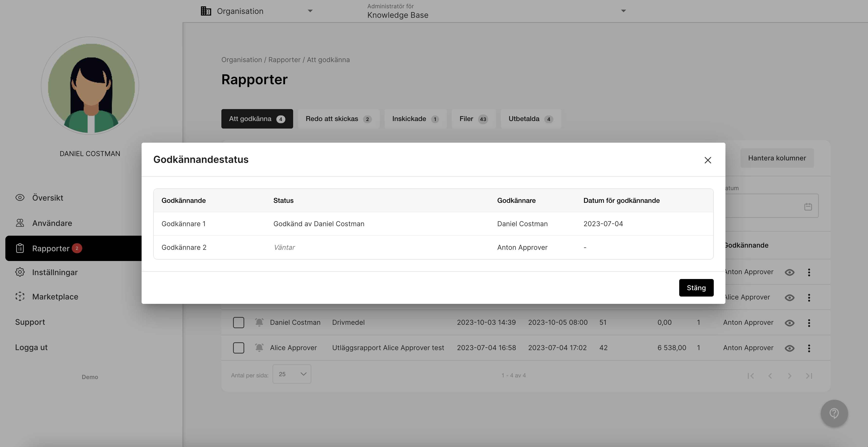Open more options for second row (Alice Approver)
Viewport: 868px width, 447px height.
tap(809, 297)
